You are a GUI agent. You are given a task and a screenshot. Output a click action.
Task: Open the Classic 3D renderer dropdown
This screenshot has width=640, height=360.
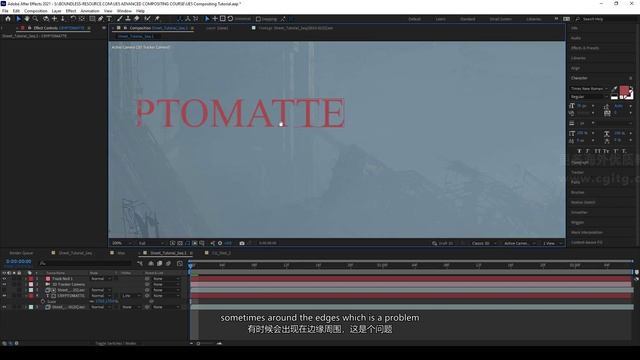484,243
